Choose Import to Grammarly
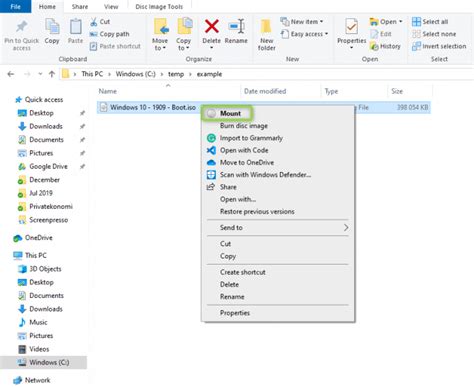The width and height of the screenshot is (474, 387). coord(251,138)
